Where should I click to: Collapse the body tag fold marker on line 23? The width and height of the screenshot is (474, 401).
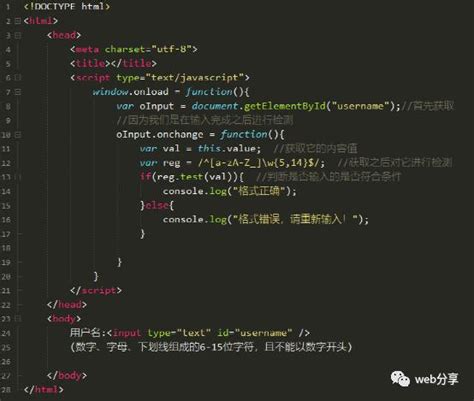[x=18, y=319]
